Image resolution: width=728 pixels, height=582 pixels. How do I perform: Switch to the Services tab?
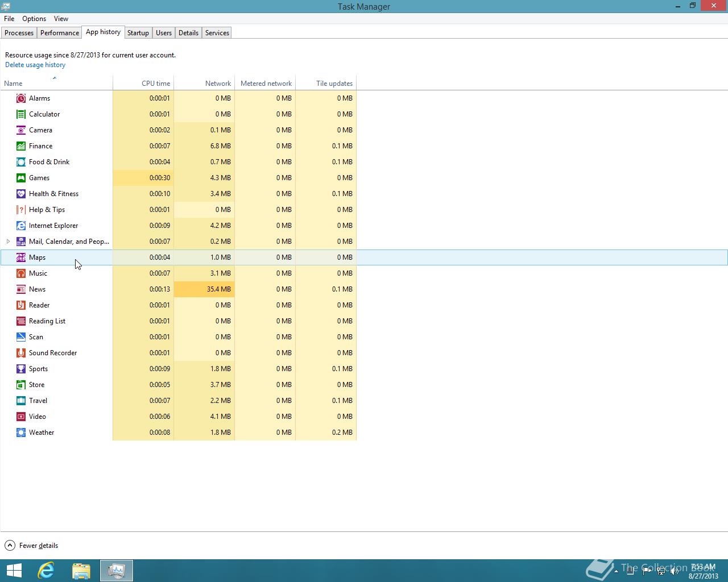tap(217, 33)
